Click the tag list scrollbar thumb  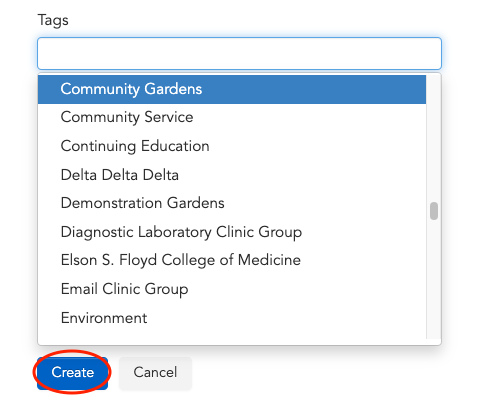pos(434,211)
